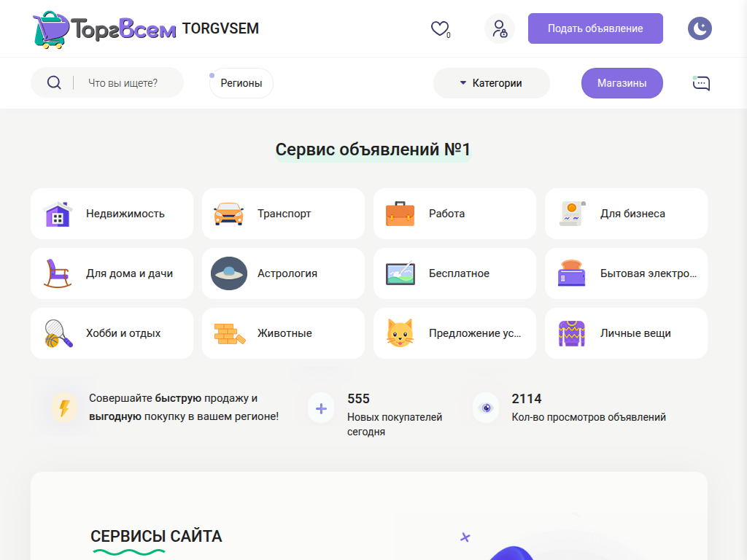This screenshot has height=560, width=747.
Task: Open the Для дома и дачи category
Action: pos(112,273)
